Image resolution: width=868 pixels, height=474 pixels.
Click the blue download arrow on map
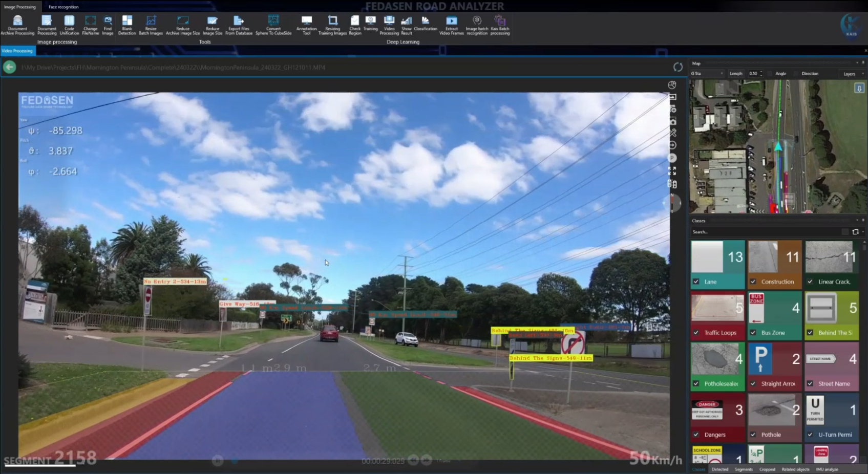pos(859,89)
